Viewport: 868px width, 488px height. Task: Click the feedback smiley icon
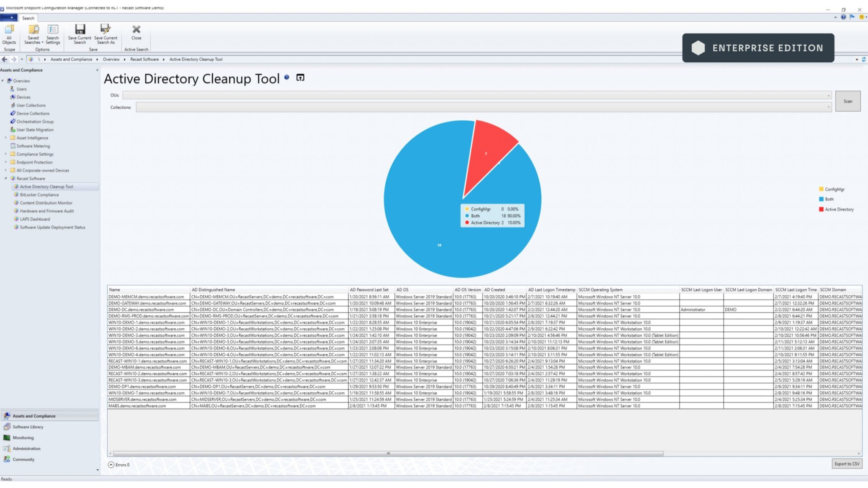[x=862, y=17]
